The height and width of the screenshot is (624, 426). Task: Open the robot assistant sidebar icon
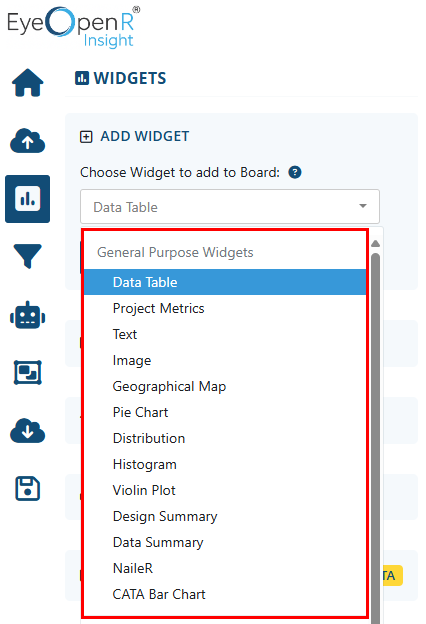[x=27, y=315]
